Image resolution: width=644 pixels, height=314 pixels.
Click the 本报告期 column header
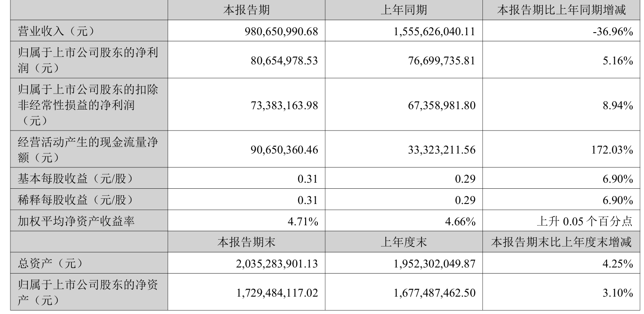pyautogui.click(x=246, y=10)
